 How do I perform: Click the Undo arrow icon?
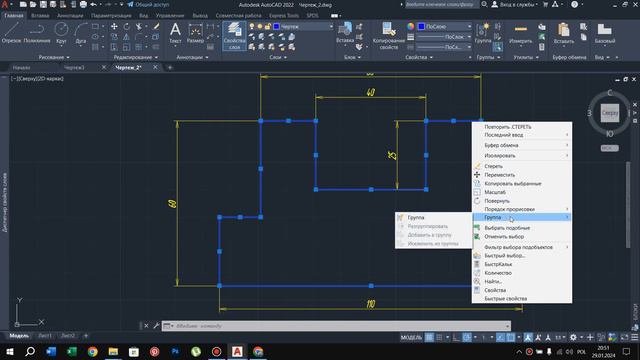coord(93,4)
